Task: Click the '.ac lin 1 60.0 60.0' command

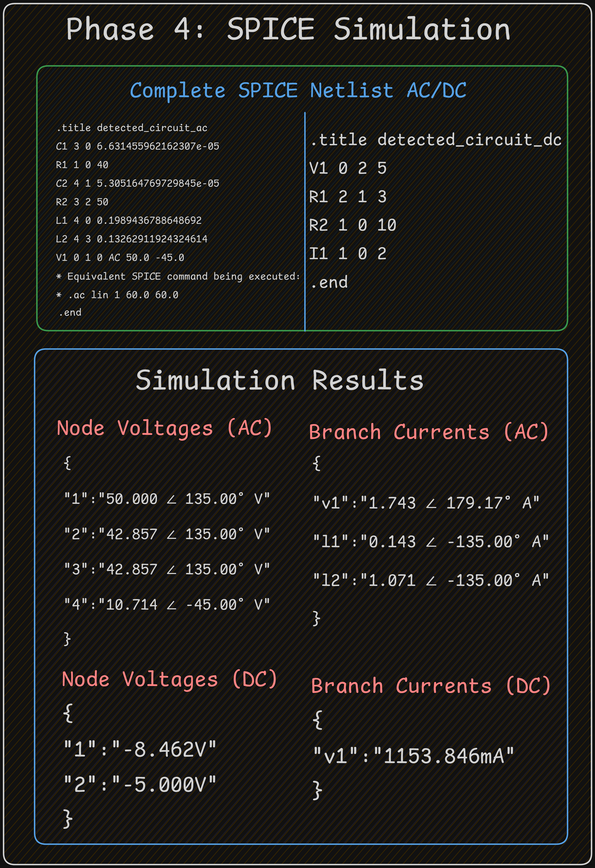Action: point(123,295)
